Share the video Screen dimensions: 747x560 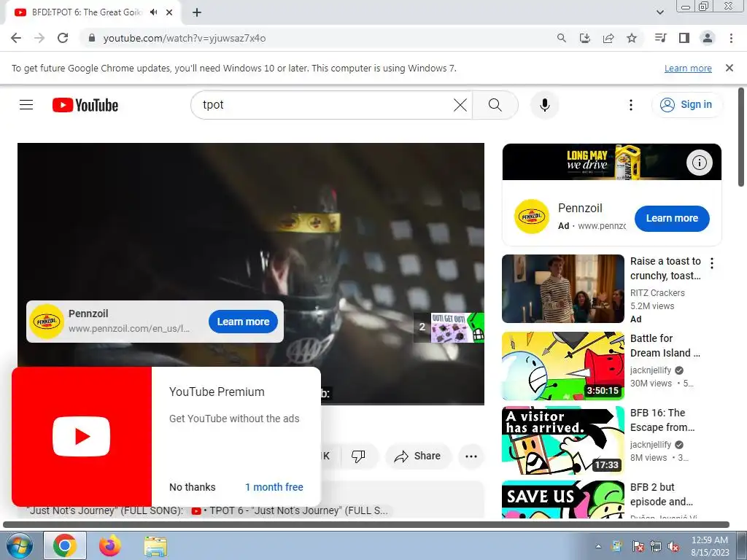point(418,456)
